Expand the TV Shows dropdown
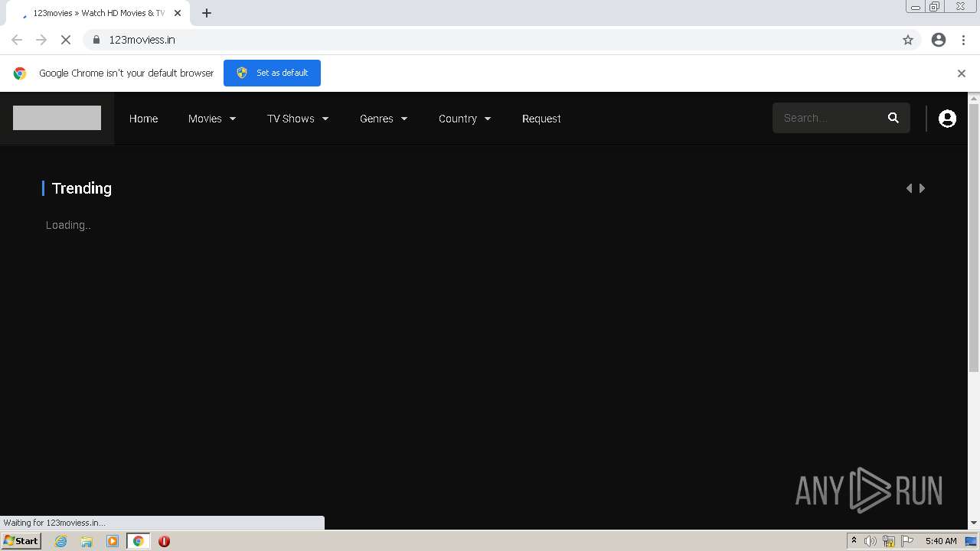Image resolution: width=980 pixels, height=551 pixels. point(298,119)
